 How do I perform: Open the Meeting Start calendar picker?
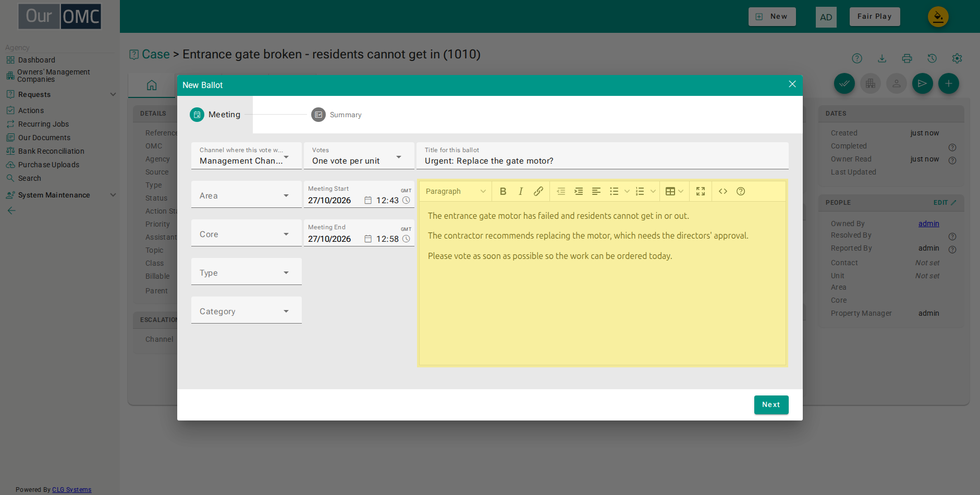[368, 200]
